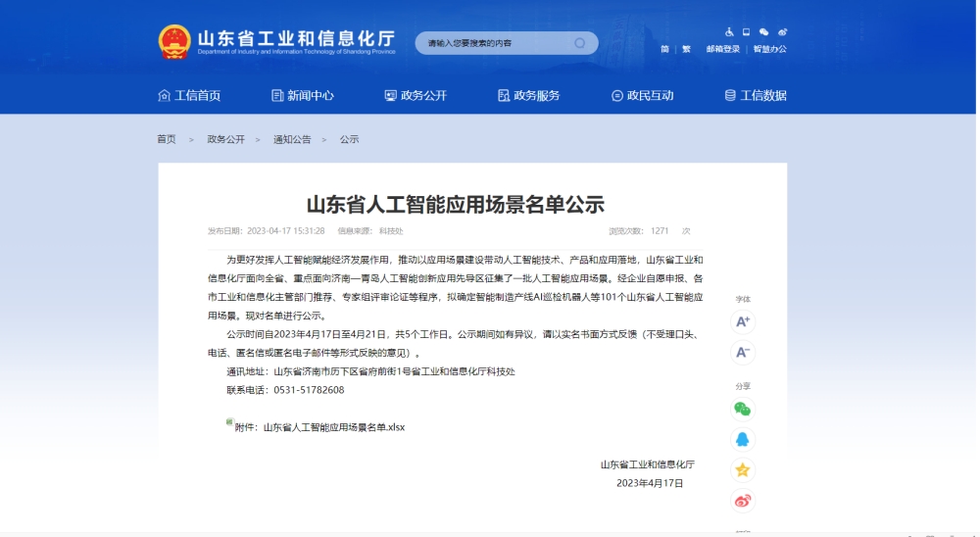Share the article via QQ penguin icon
This screenshot has height=537, width=980.
pos(743,439)
